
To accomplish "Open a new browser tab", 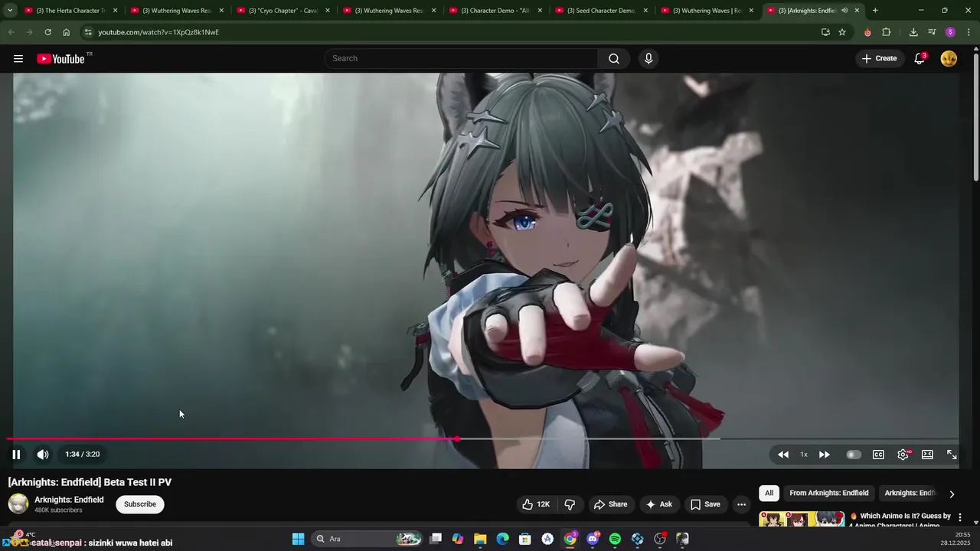I will (875, 11).
